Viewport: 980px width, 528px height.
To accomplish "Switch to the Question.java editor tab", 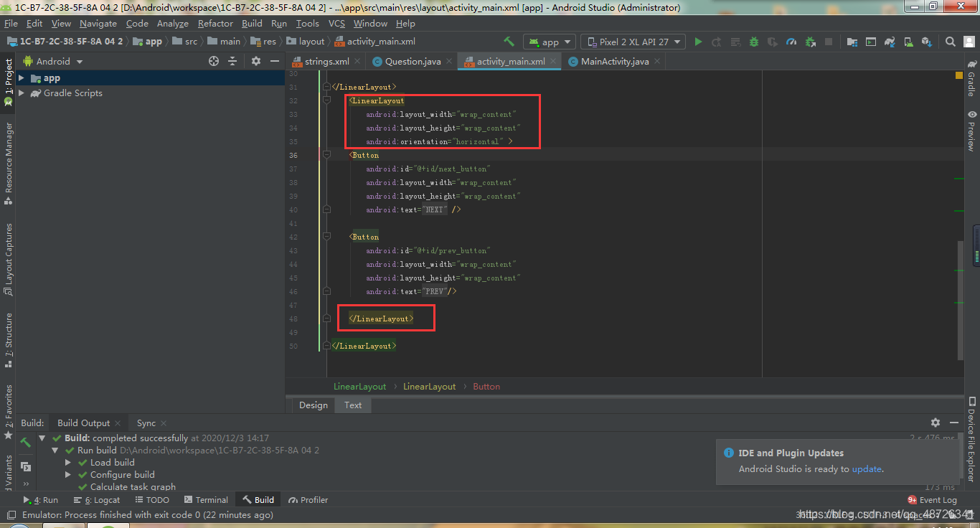I will pos(413,61).
